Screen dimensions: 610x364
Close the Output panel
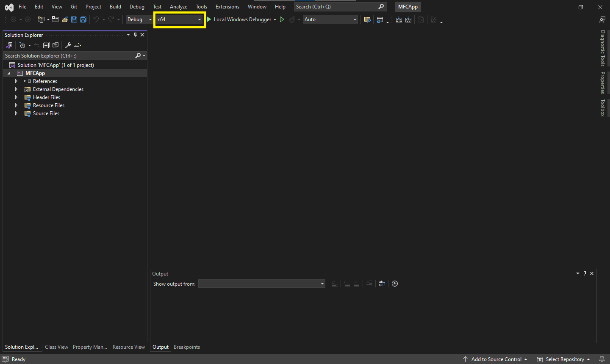tap(592, 273)
